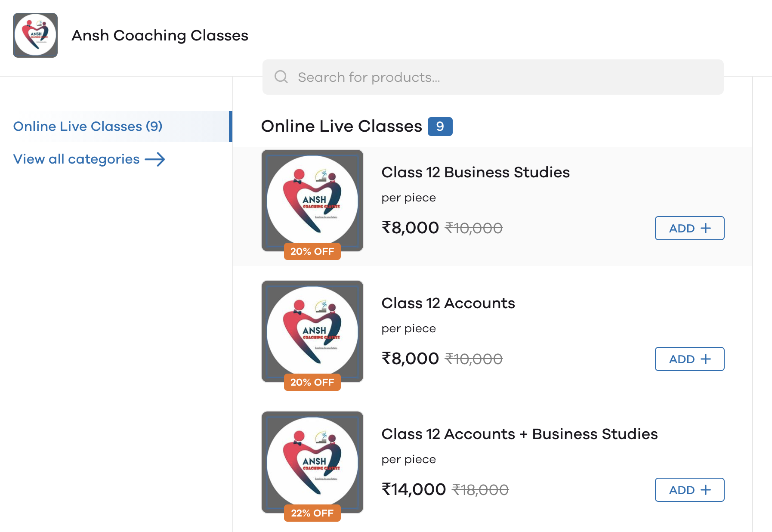Click the 22% OFF badge on the combined course
Viewport: 772px width, 532px height.
tap(312, 513)
